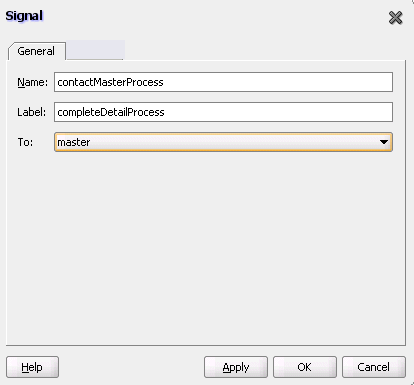Screen dimensions: 414x385
Task: Click the empty area of the General panel
Action: (x=206, y=248)
